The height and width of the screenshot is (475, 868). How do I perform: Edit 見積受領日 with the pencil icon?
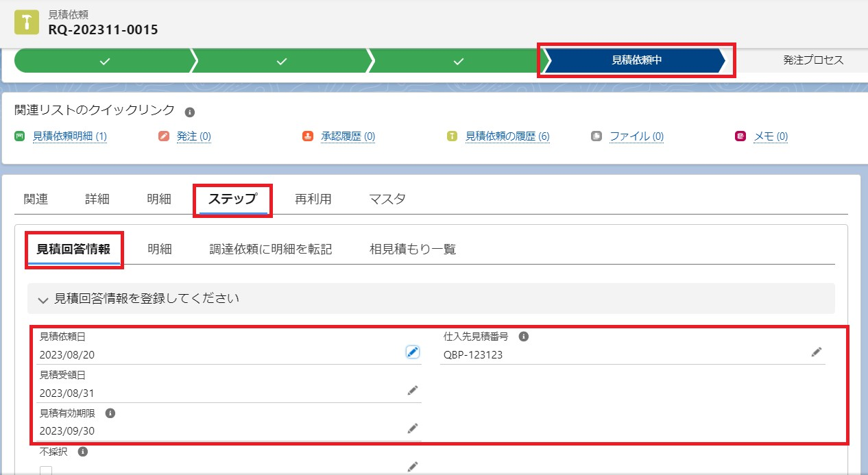[412, 390]
